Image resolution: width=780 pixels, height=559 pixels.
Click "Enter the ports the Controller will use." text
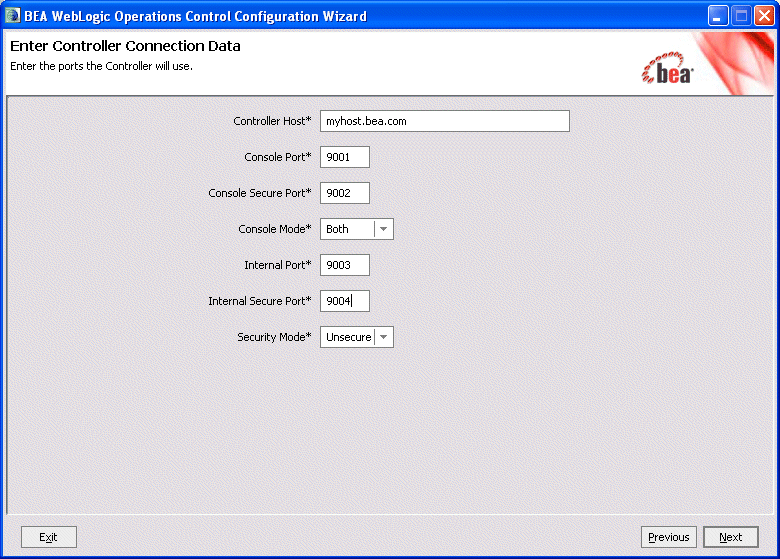[101, 66]
